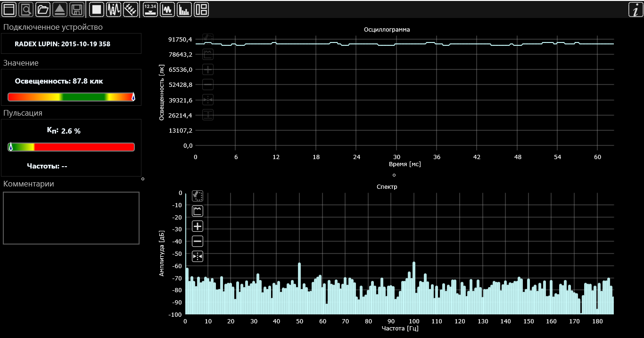Click the Частота [Гц] axis label
Viewport: 644px width, 338px height.
tap(400, 328)
